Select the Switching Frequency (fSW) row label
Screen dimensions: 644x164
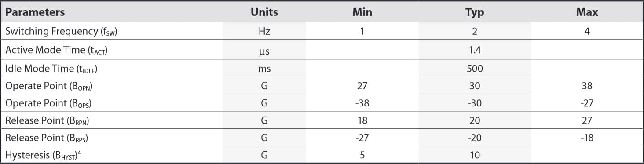(62, 32)
